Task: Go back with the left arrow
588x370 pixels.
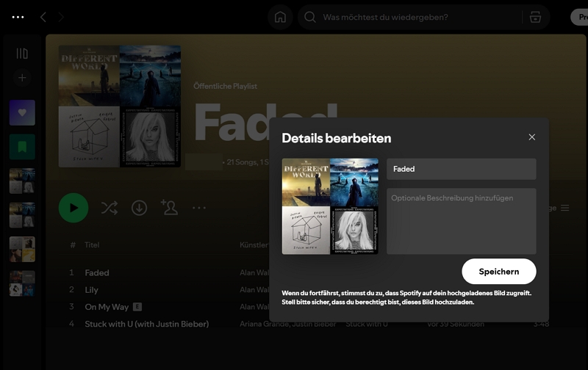Action: pyautogui.click(x=43, y=17)
